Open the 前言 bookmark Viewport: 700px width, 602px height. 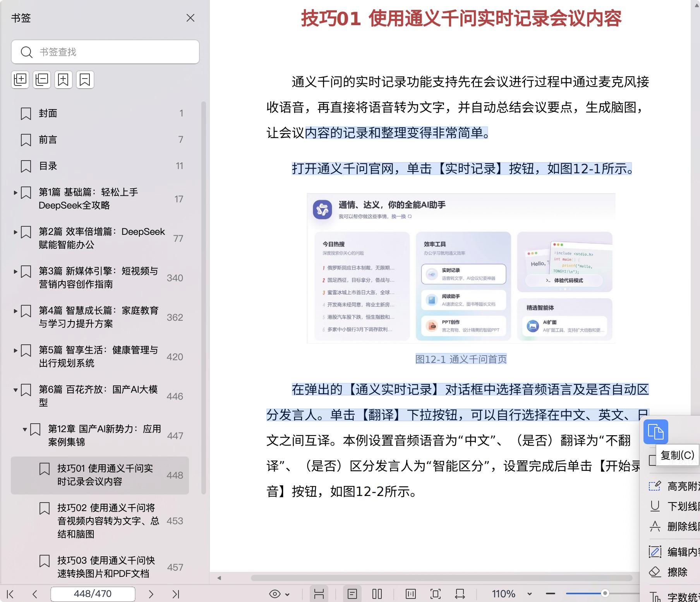click(x=100, y=140)
